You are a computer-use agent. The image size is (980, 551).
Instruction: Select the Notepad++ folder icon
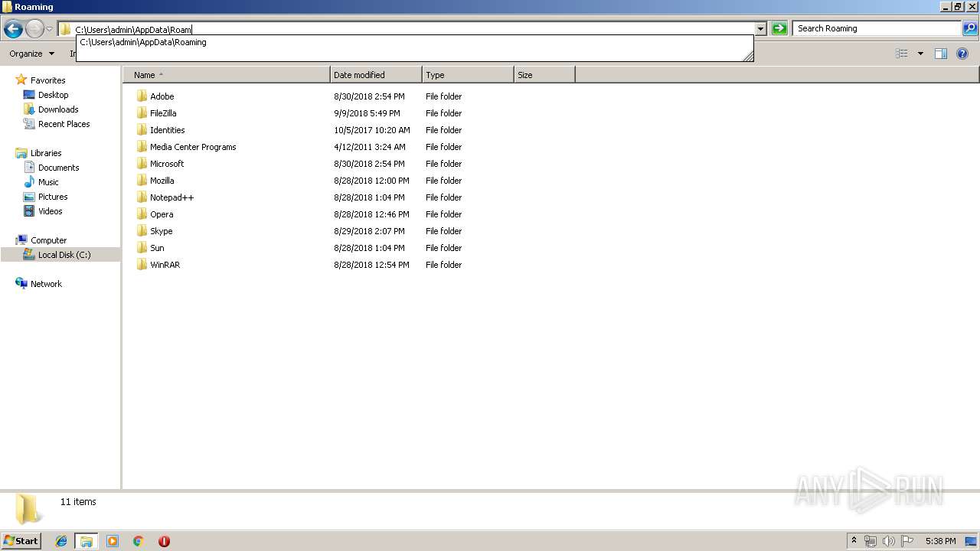pyautogui.click(x=142, y=197)
